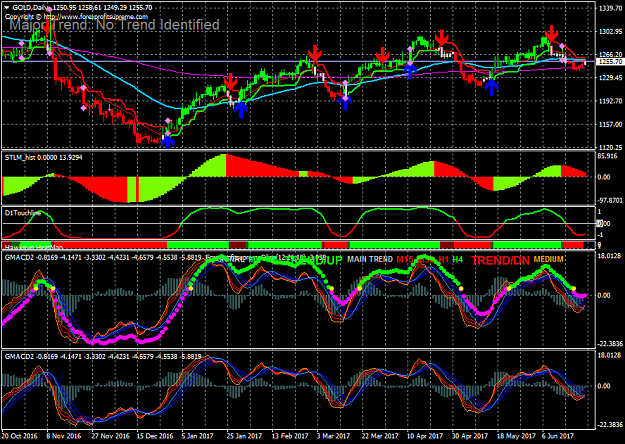Click the 1120.25 price scale label
The height and width of the screenshot is (444, 625).
[x=610, y=147]
